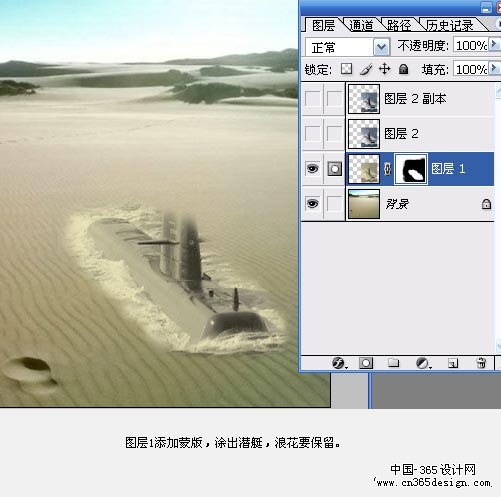Show the 图层 2 副本 layer
The width and height of the screenshot is (501, 497).
(312, 99)
